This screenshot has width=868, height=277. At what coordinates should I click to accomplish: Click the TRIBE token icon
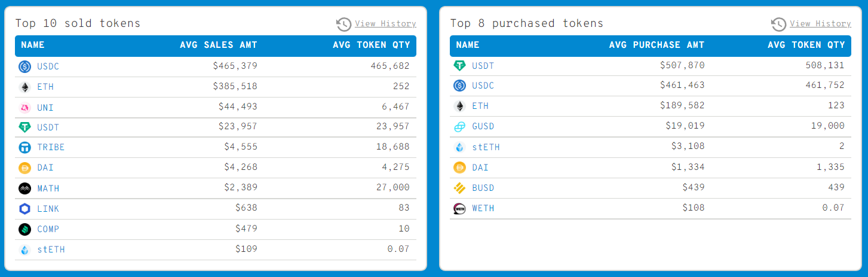pos(24,148)
